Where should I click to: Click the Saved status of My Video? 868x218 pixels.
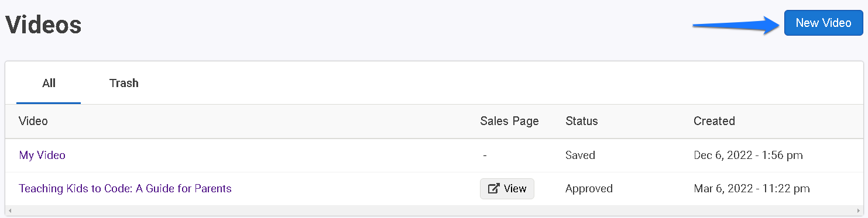580,155
